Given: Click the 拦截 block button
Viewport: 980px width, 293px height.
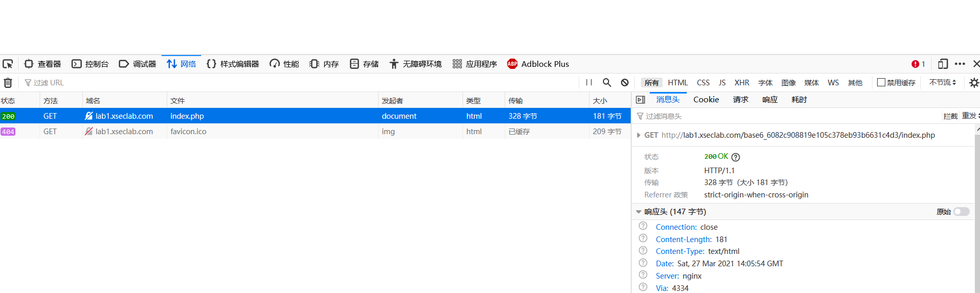Looking at the screenshot, I should 950,116.
